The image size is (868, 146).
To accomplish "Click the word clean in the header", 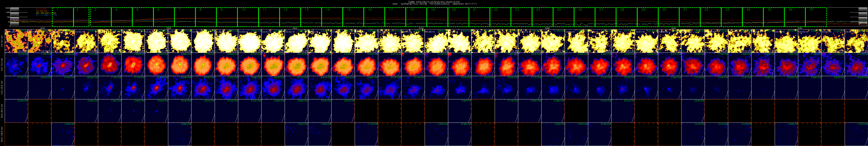I will (x=395, y=4).
